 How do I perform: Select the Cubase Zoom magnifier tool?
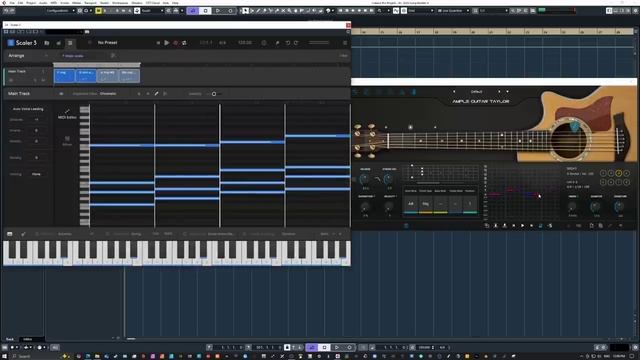[289, 11]
